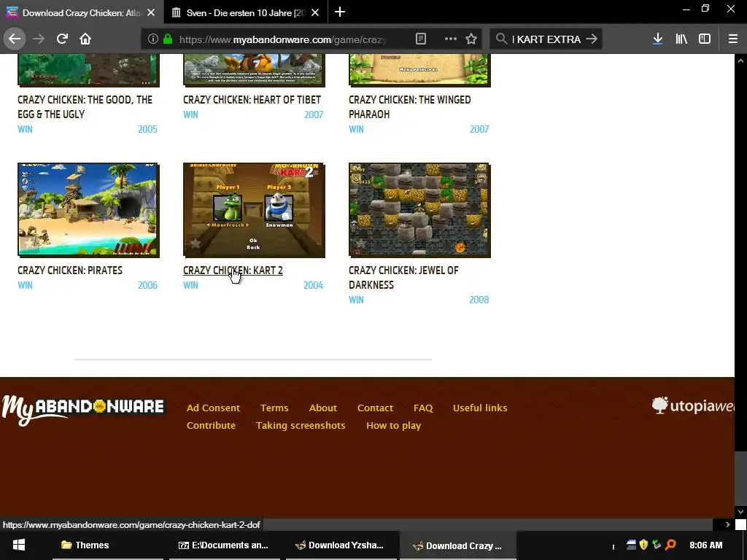Reload the current page
This screenshot has height=560, width=747.
click(x=62, y=39)
